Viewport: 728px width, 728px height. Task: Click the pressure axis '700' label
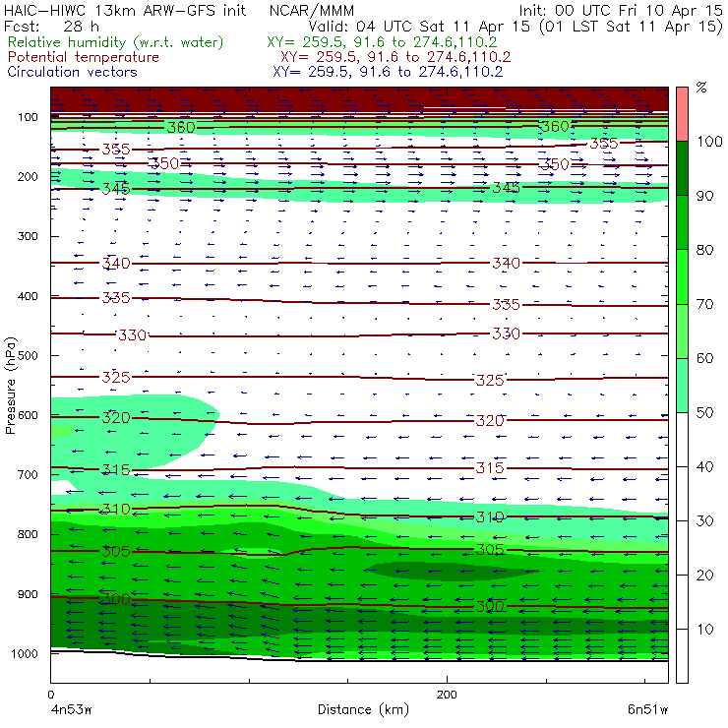tap(28, 475)
